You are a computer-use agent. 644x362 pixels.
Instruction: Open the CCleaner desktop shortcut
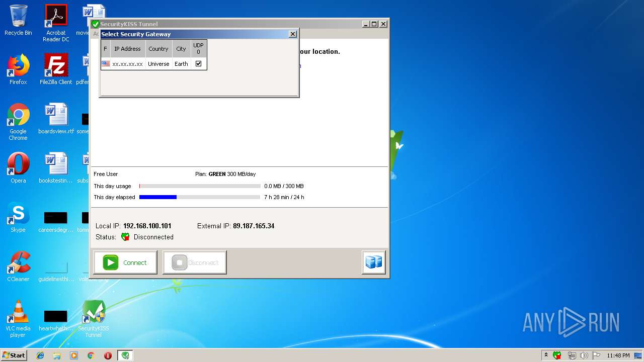(18, 266)
